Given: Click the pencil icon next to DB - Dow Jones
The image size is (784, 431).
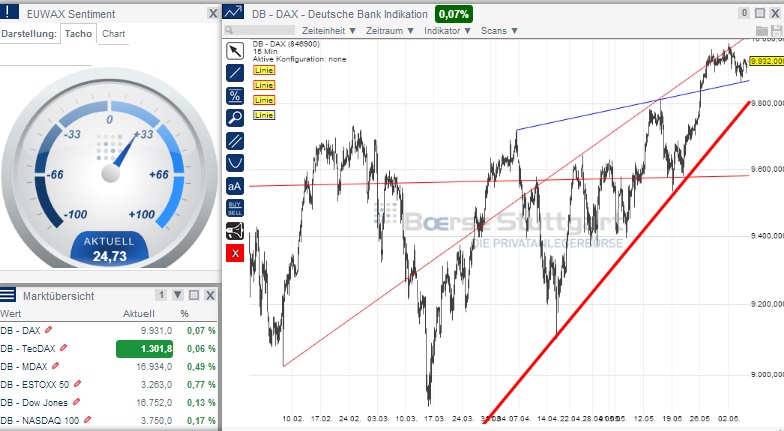Looking at the screenshot, I should 76,402.
